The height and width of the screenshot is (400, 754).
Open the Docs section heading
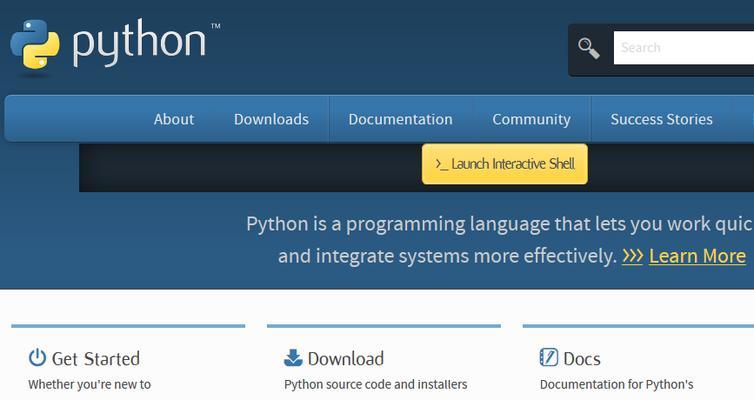coord(582,359)
